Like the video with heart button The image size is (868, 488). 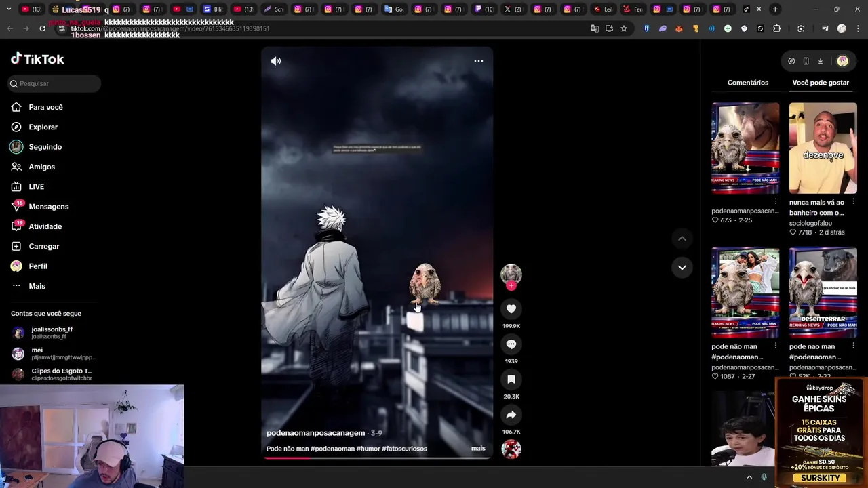(511, 309)
